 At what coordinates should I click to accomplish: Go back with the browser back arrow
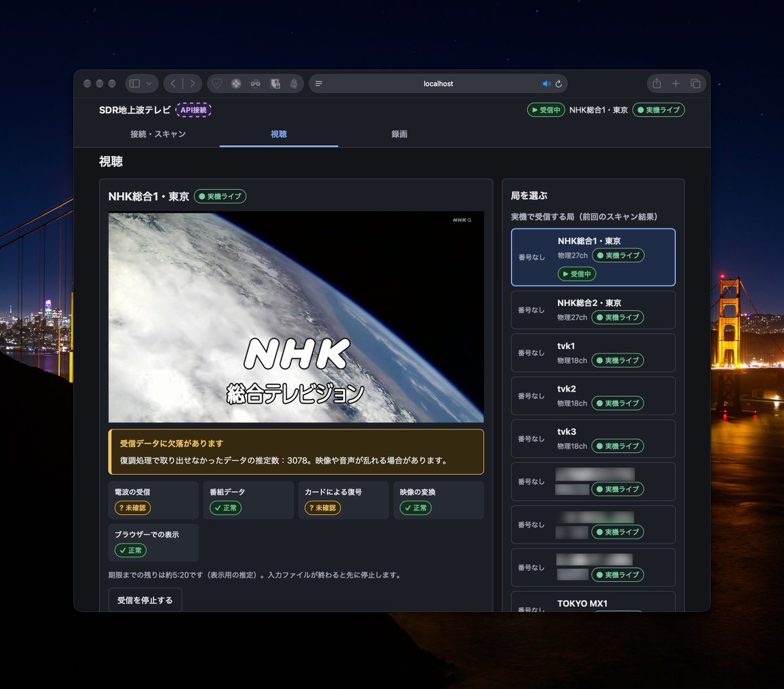click(x=173, y=84)
